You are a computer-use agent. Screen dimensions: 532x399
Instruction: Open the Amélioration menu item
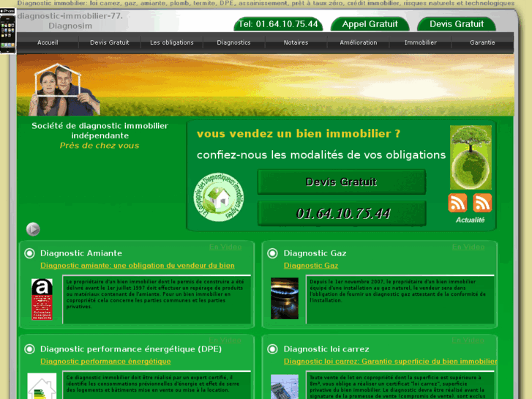359,42
